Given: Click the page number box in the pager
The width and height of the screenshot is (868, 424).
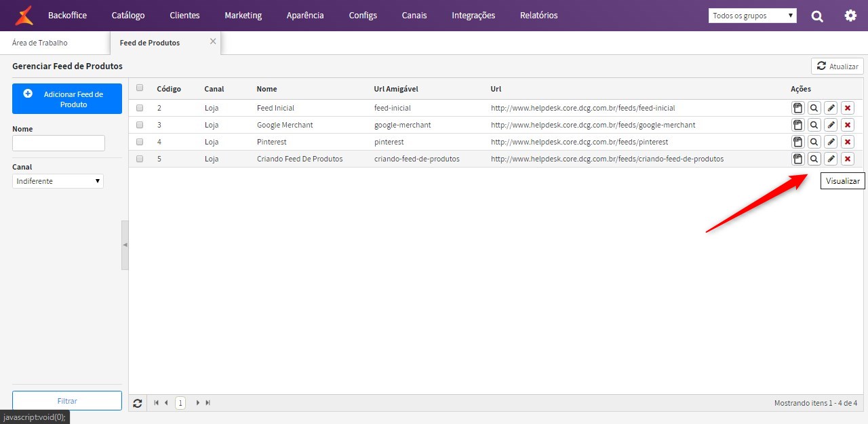Looking at the screenshot, I should tap(180, 403).
